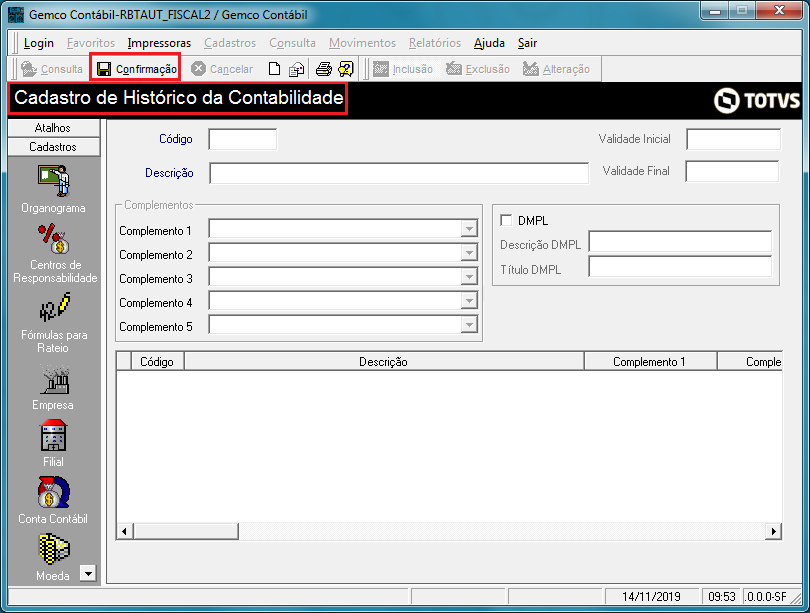The height and width of the screenshot is (613, 810).
Task: Click the Validade Final field
Action: tap(732, 171)
